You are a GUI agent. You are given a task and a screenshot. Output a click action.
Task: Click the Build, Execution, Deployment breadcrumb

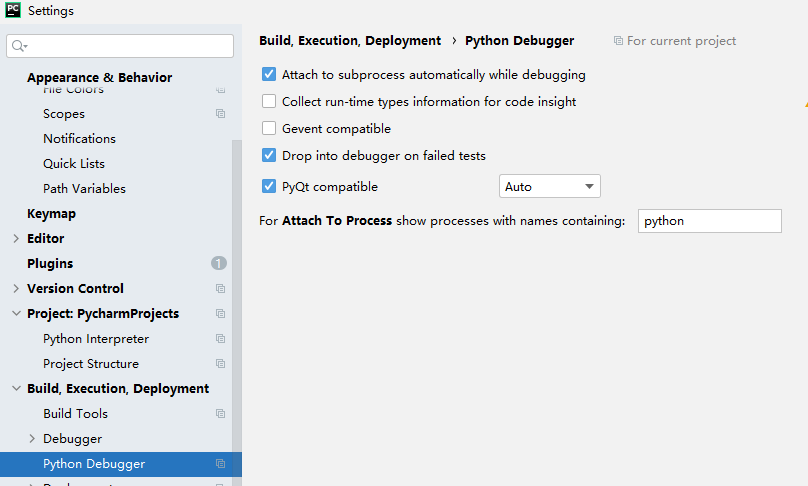click(x=350, y=41)
